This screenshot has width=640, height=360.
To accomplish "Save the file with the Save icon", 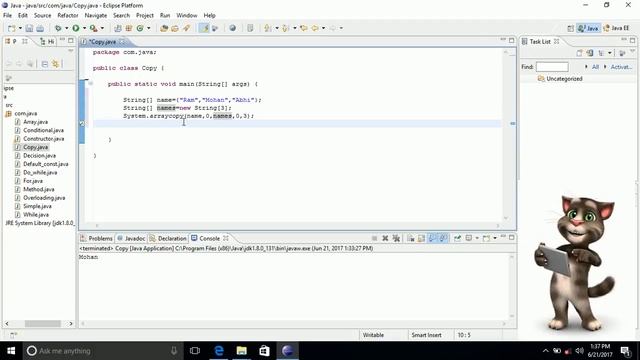I will point(29,28).
